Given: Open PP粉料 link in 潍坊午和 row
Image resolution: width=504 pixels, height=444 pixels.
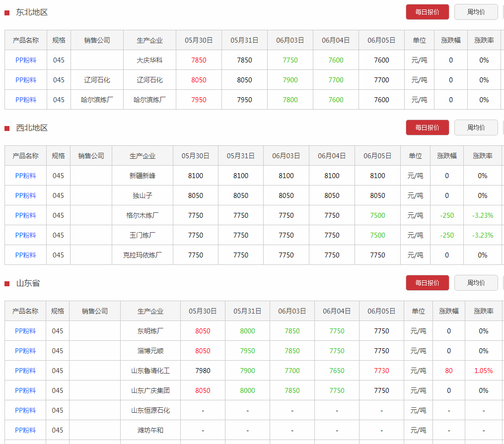Looking at the screenshot, I should (25, 431).
